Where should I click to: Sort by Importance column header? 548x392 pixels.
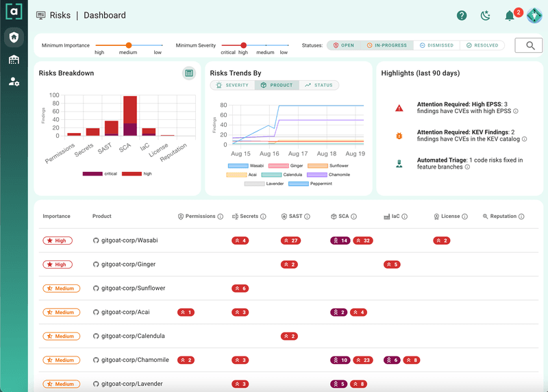click(56, 216)
